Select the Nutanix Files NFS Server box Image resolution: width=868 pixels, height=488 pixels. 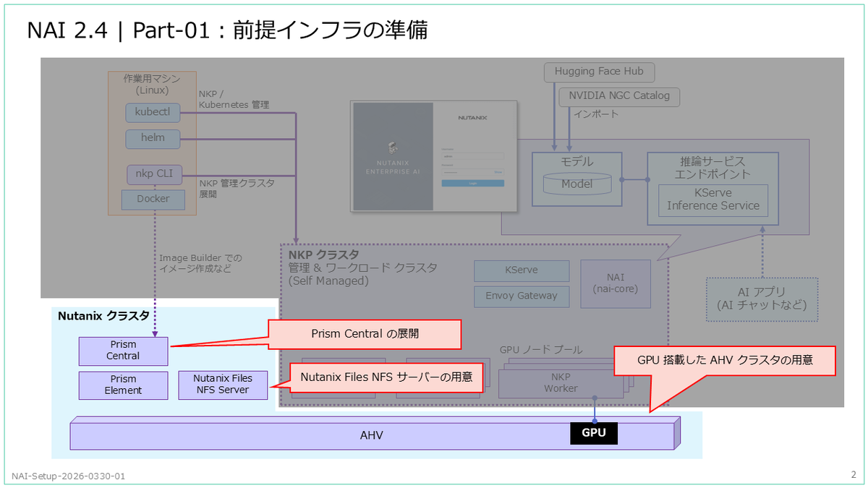[223, 385]
